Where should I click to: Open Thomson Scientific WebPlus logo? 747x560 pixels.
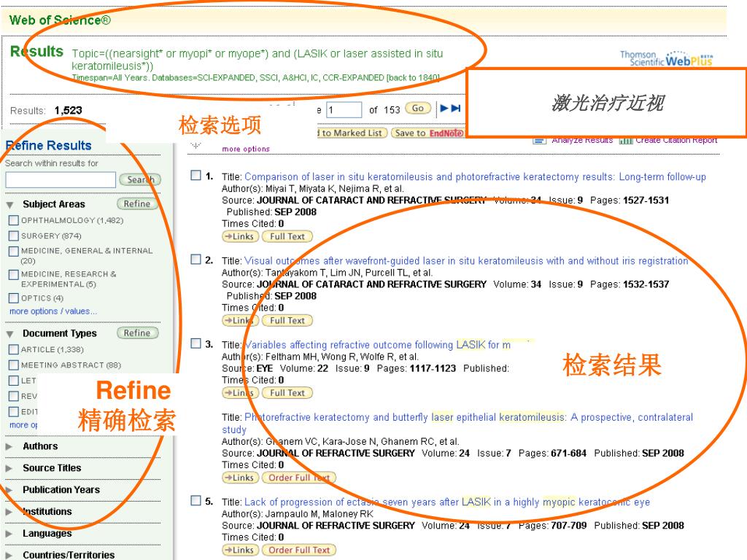click(x=666, y=58)
